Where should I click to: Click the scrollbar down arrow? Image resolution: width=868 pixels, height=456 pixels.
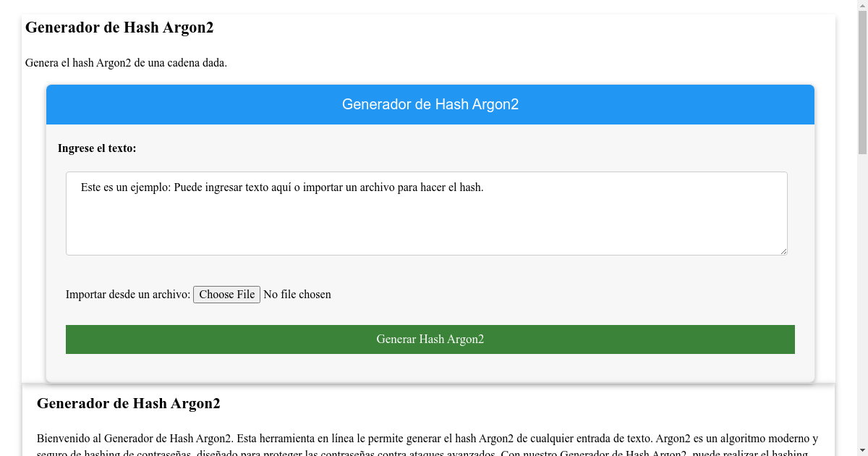tap(863, 451)
